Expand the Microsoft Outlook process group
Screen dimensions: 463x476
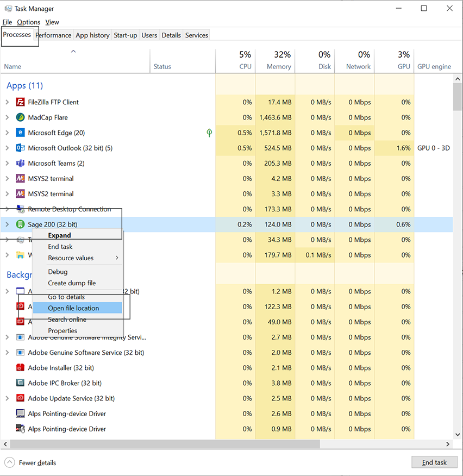coord(7,148)
